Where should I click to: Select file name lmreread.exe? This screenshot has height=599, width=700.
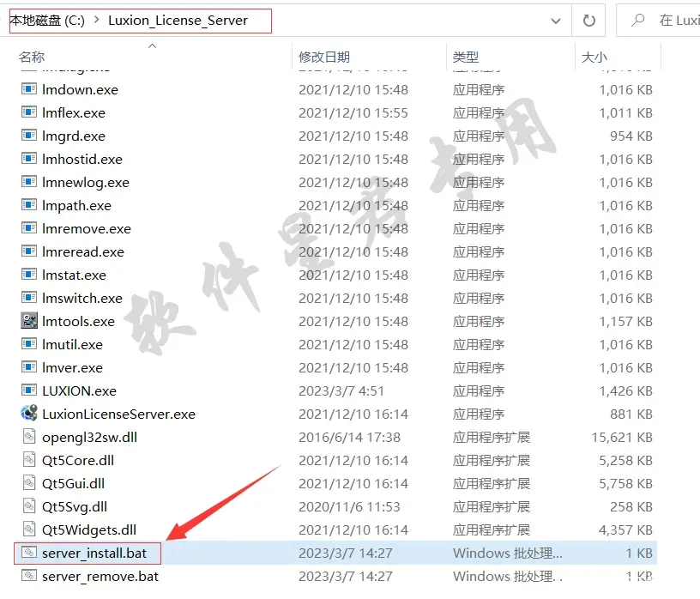(x=83, y=252)
